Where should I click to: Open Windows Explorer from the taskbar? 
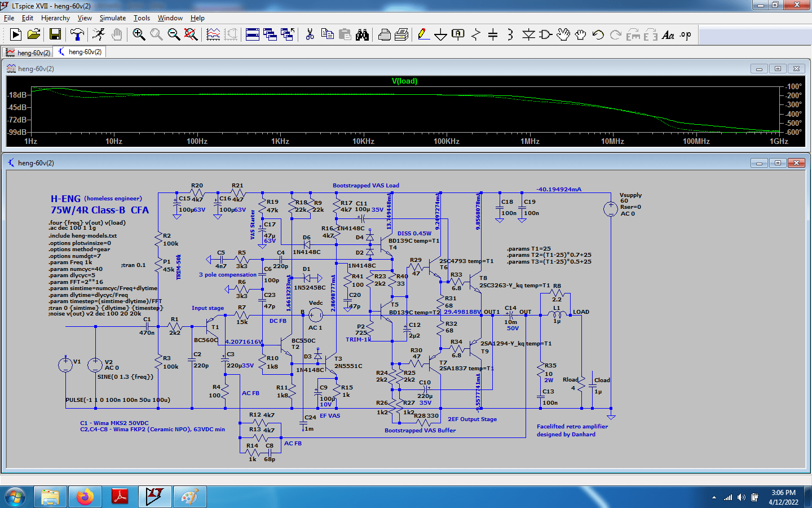click(x=50, y=497)
